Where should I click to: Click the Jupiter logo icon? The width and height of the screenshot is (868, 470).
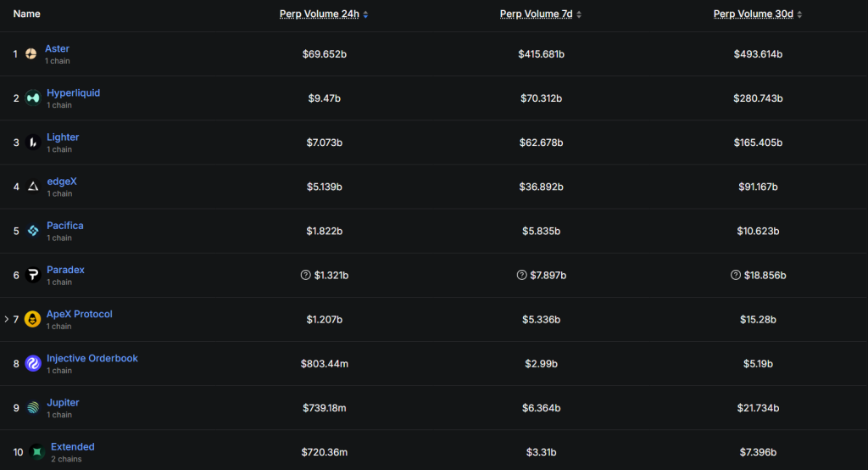[x=33, y=407]
